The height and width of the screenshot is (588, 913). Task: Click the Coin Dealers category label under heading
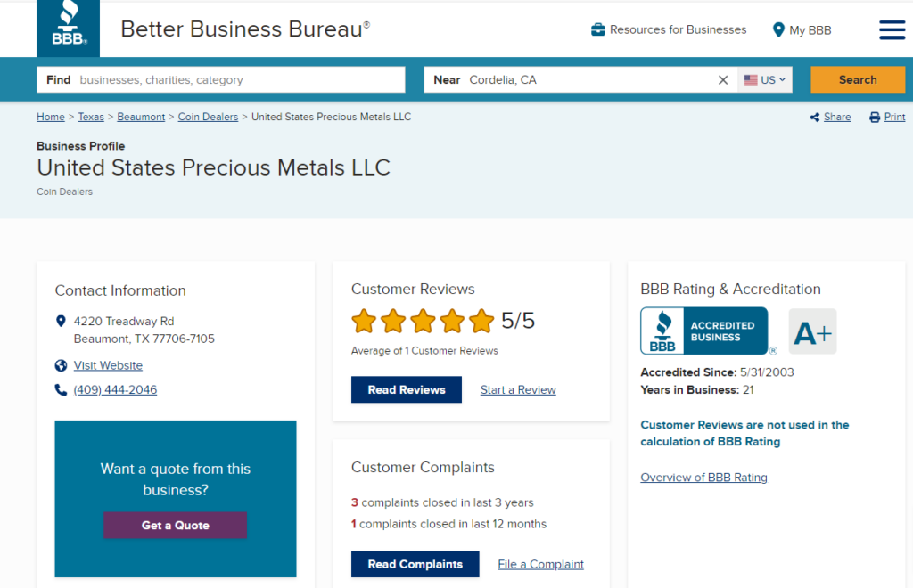64,192
